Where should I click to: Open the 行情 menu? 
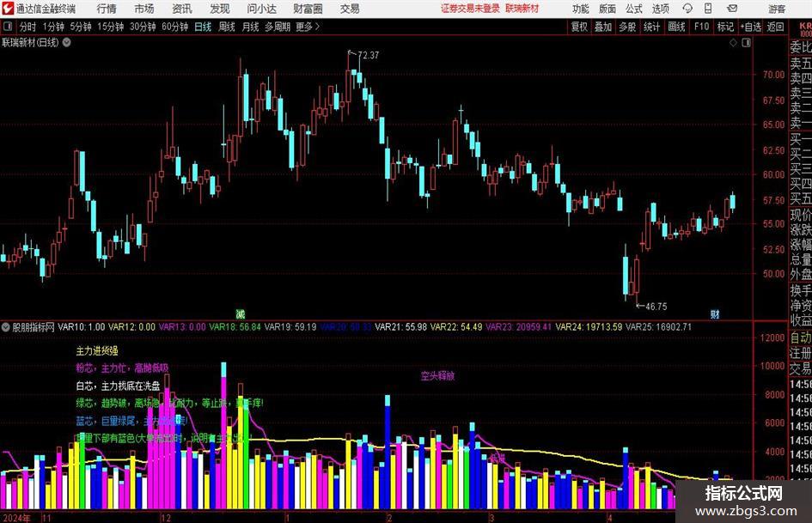coord(107,9)
